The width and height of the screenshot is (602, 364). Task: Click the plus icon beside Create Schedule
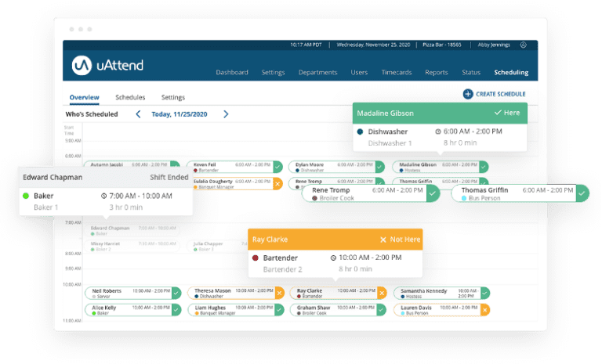pyautogui.click(x=468, y=94)
